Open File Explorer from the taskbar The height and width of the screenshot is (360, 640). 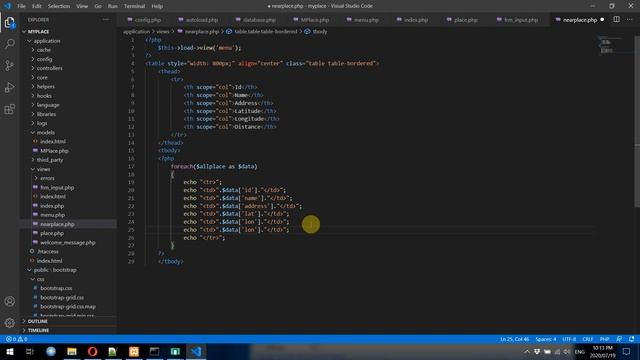pyautogui.click(x=72, y=351)
